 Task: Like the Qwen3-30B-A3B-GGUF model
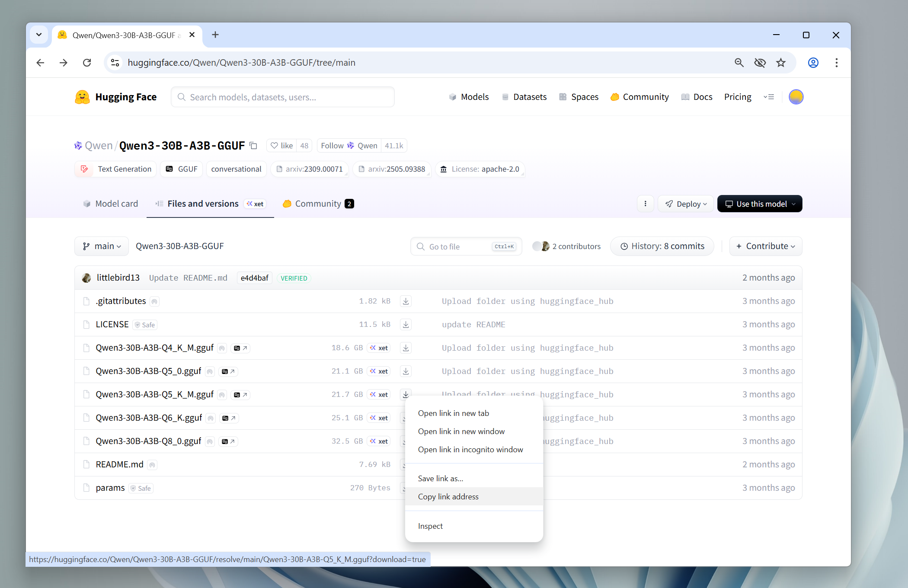click(x=281, y=146)
